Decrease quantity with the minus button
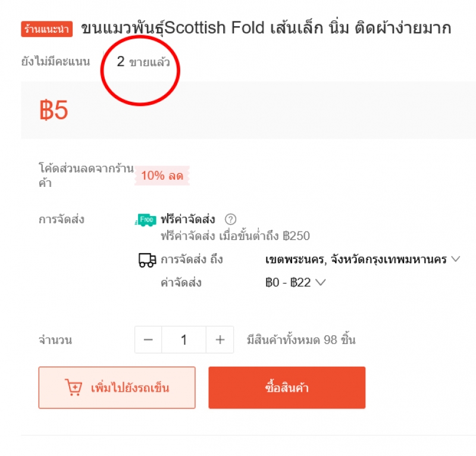 click(x=149, y=340)
